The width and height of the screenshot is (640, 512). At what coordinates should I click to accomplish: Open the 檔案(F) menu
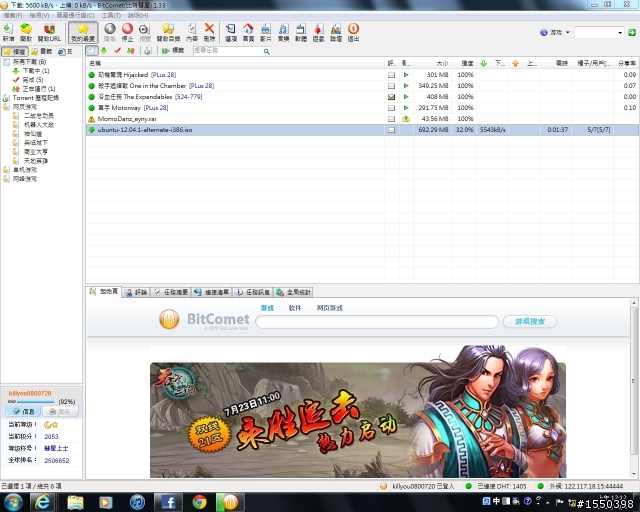(x=13, y=15)
